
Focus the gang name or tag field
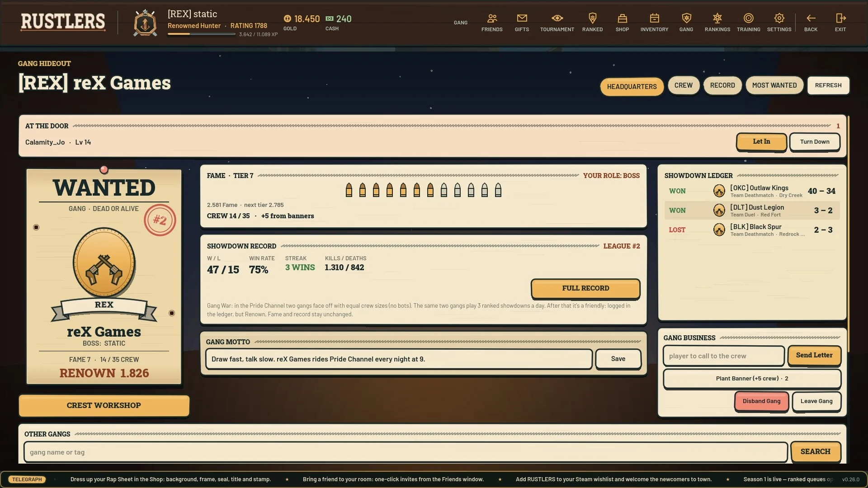406,452
